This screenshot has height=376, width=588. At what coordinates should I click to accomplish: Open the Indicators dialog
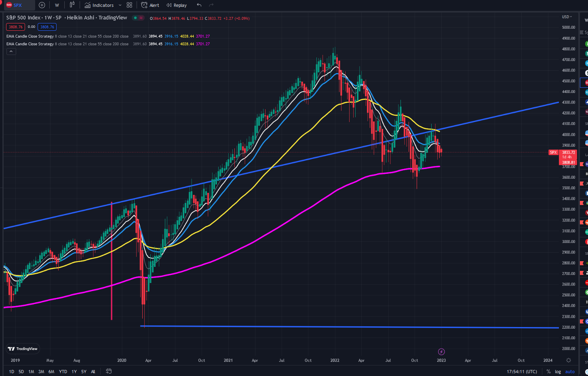[99, 5]
